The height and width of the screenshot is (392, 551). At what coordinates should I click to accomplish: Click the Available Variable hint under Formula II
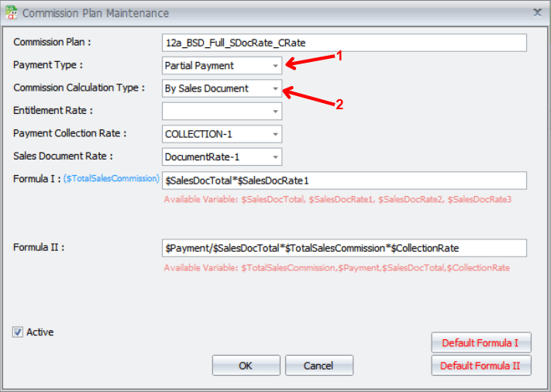pyautogui.click(x=336, y=268)
